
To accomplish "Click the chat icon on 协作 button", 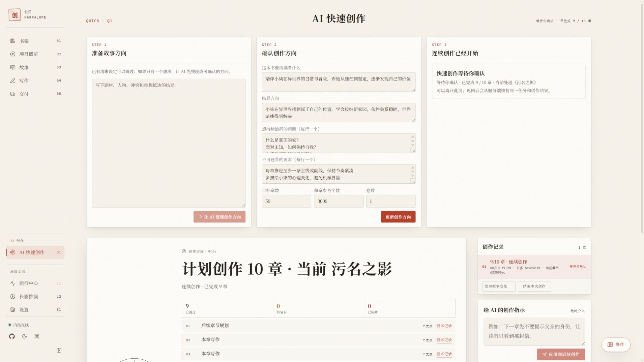I will tap(610, 345).
